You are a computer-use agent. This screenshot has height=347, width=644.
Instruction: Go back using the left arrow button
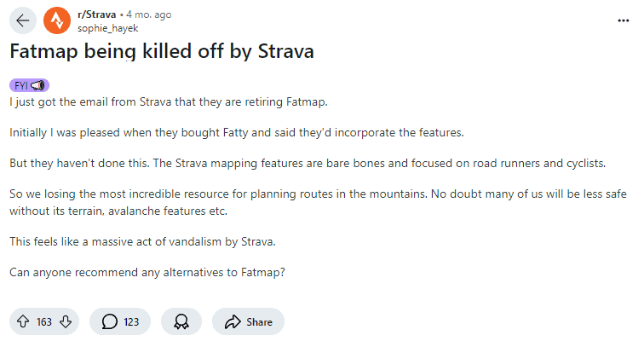23,20
